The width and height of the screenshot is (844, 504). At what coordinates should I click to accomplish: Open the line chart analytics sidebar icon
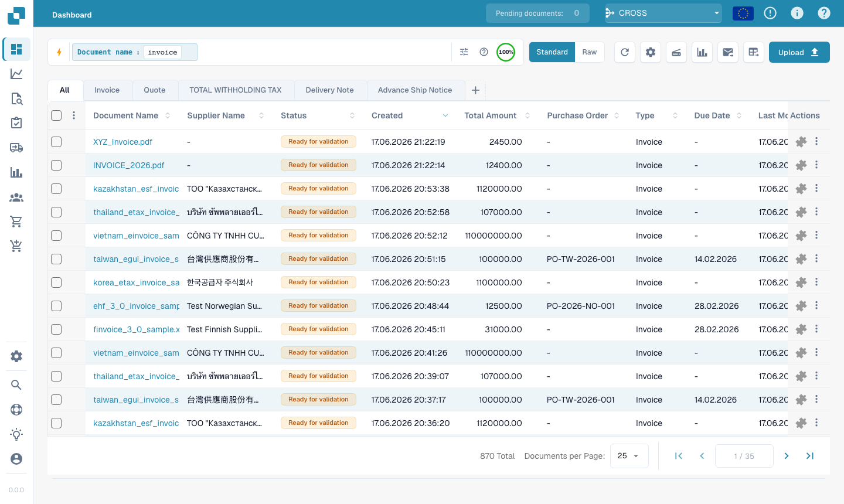pos(16,74)
